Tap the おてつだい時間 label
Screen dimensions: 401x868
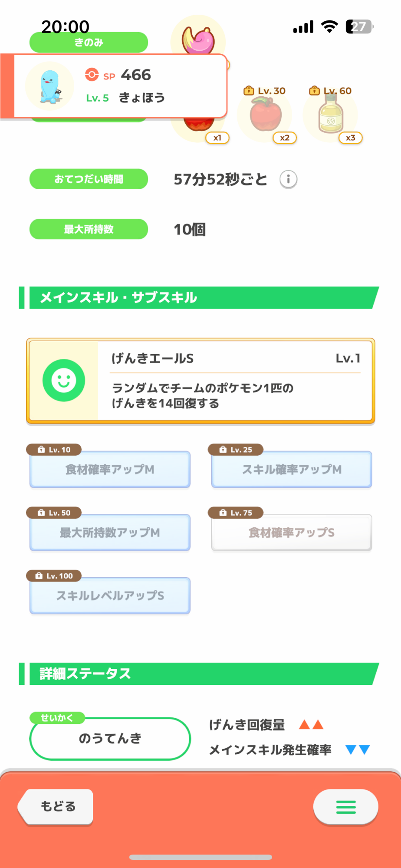[89, 179]
